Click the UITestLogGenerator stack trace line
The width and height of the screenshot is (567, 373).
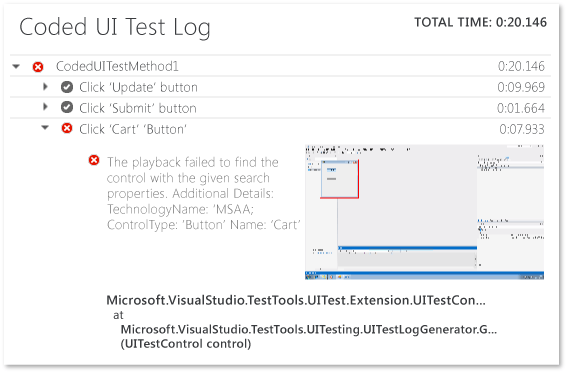click(309, 329)
